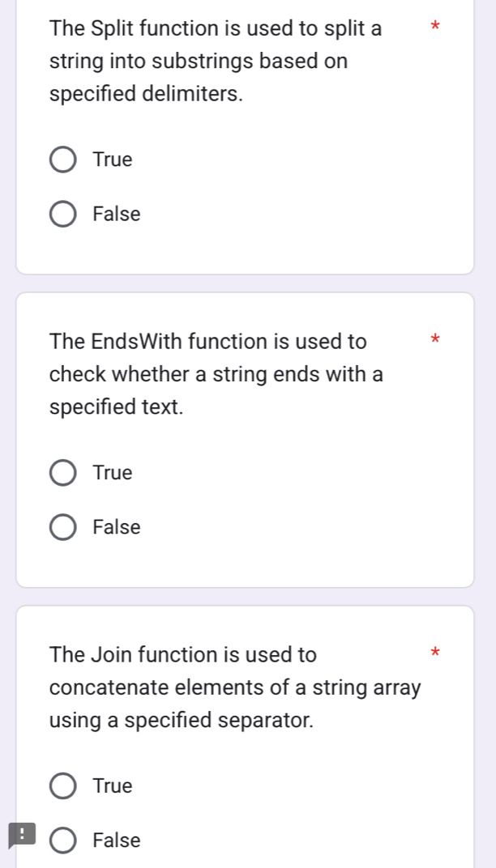Click the "True" label text under EndsWith question
The width and height of the screenshot is (496, 868).
coord(113,473)
